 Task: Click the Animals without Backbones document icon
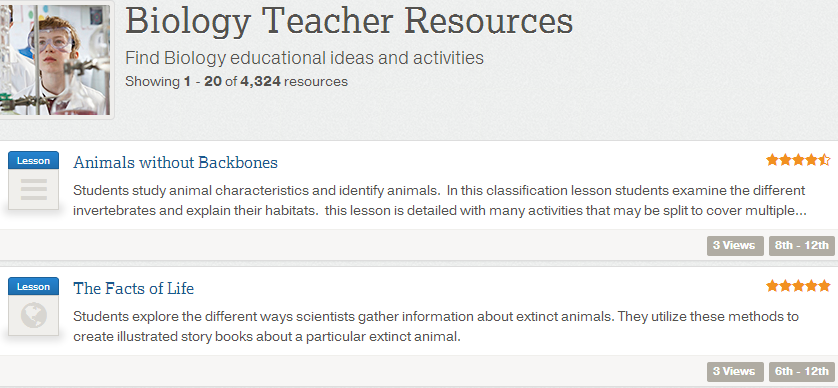(34, 189)
